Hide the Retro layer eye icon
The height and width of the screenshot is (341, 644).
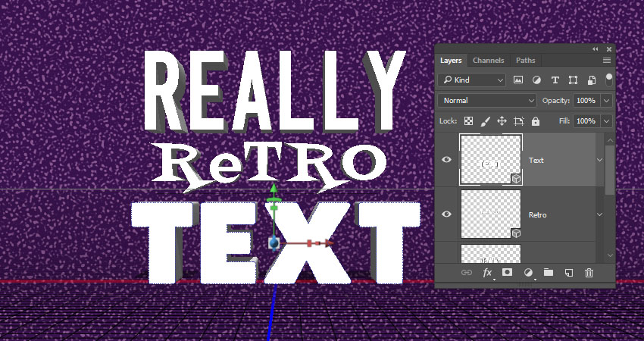pos(447,214)
